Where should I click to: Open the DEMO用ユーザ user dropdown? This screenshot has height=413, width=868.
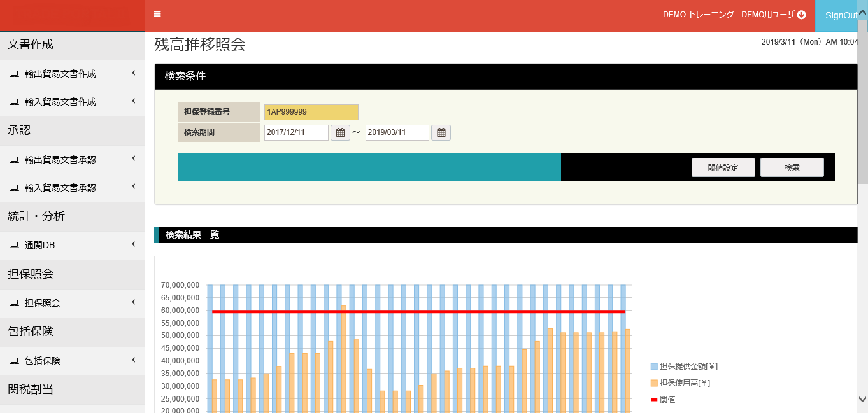773,15
